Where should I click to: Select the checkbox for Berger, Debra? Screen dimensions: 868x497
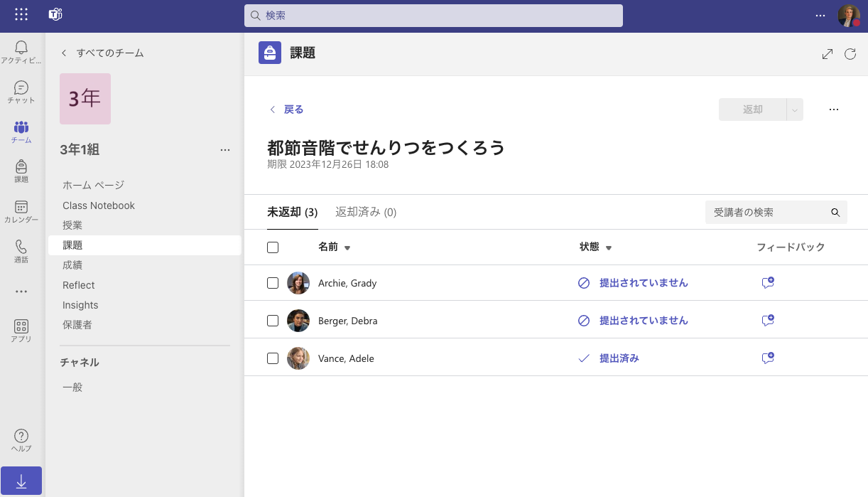coord(273,320)
